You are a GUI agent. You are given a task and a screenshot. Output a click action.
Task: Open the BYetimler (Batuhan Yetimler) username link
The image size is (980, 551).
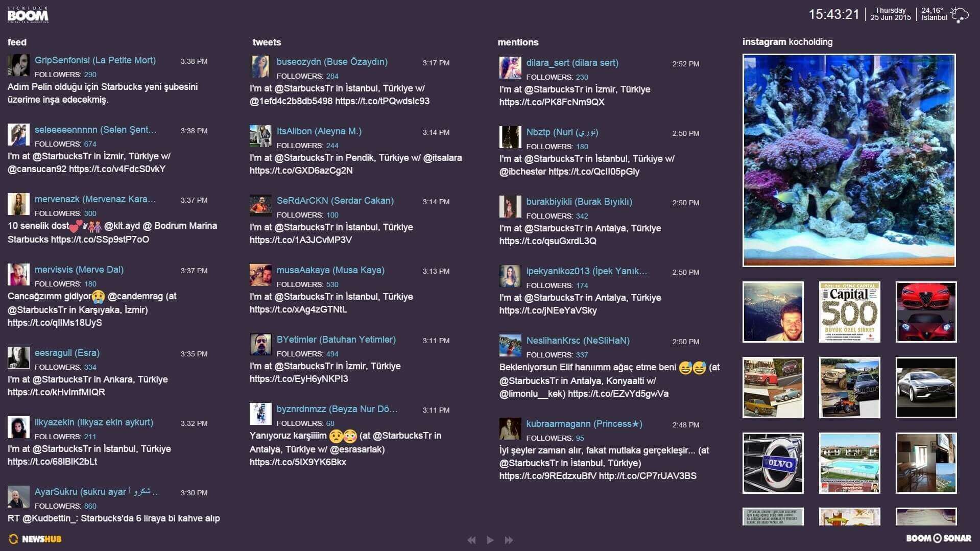[x=336, y=340]
